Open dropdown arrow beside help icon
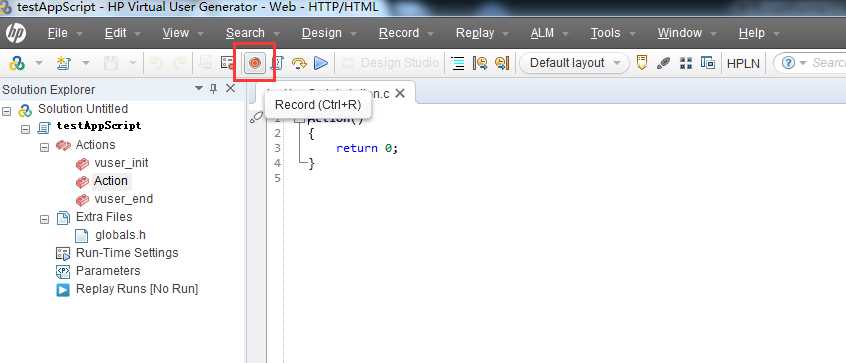Screen dimensions: 846x363 [x=802, y=63]
